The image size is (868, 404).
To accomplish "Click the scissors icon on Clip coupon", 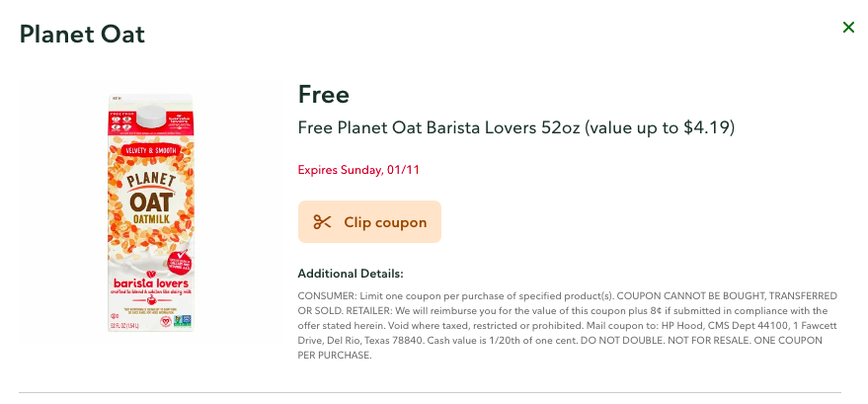I will coord(322,222).
